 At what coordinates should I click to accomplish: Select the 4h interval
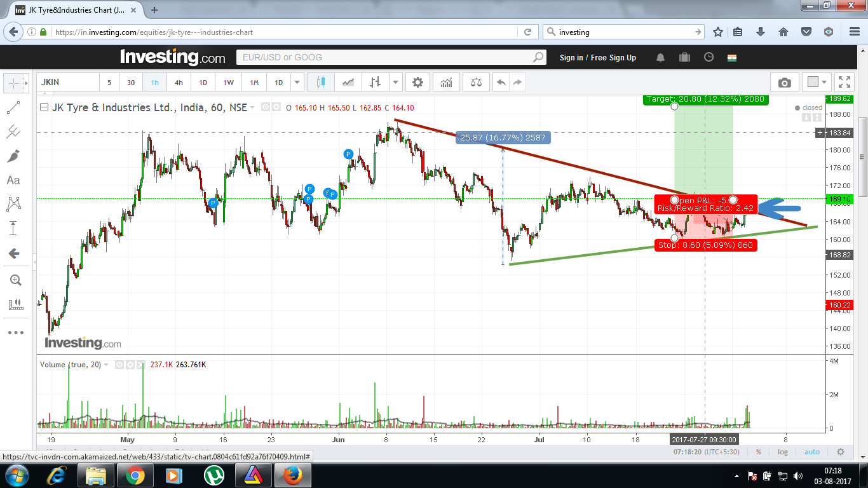click(179, 83)
